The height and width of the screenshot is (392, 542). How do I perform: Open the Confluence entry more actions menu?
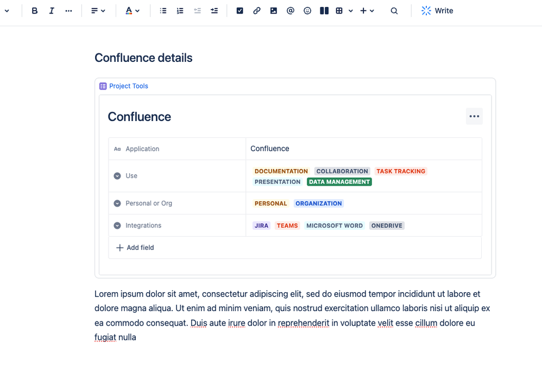[474, 116]
